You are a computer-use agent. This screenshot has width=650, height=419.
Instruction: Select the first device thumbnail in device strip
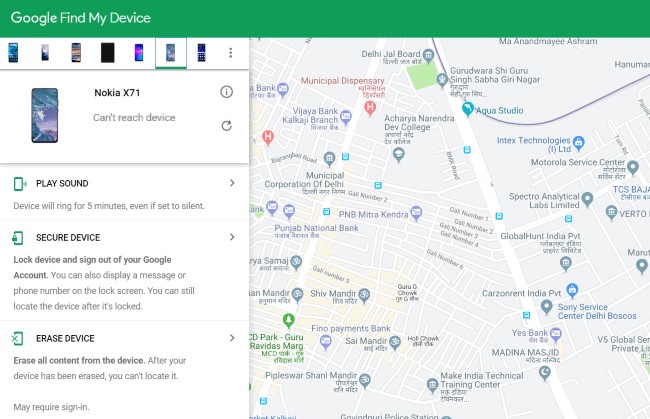click(13, 53)
